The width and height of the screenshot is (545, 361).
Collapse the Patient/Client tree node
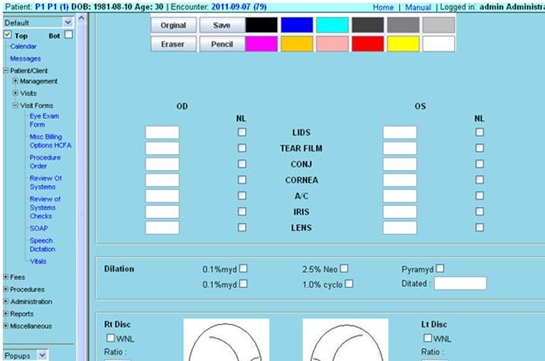pyautogui.click(x=6, y=71)
